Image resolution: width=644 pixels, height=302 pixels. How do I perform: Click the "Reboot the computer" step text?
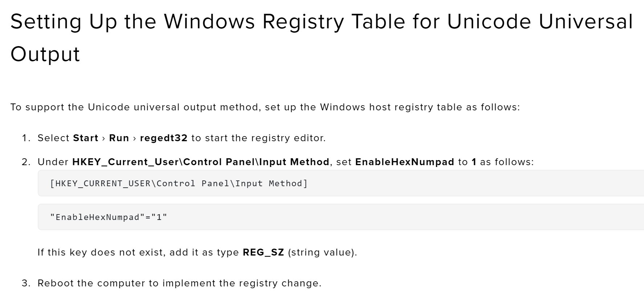click(179, 283)
